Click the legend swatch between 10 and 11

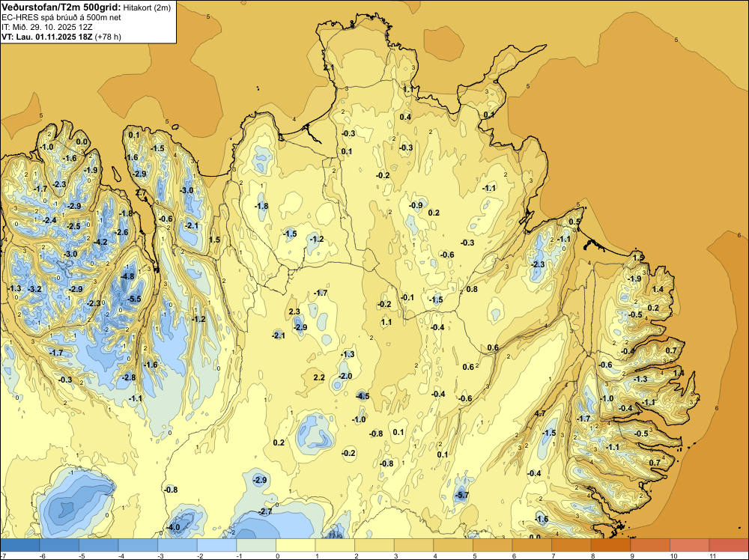tap(690, 545)
